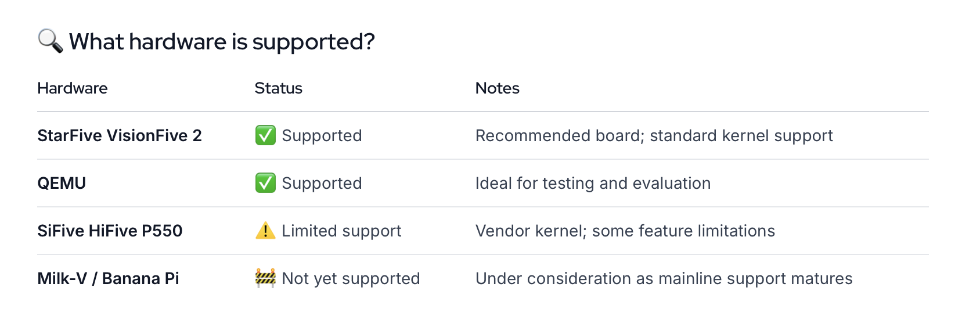Click the Notes column header
Viewport: 980px width, 330px height.
point(498,88)
